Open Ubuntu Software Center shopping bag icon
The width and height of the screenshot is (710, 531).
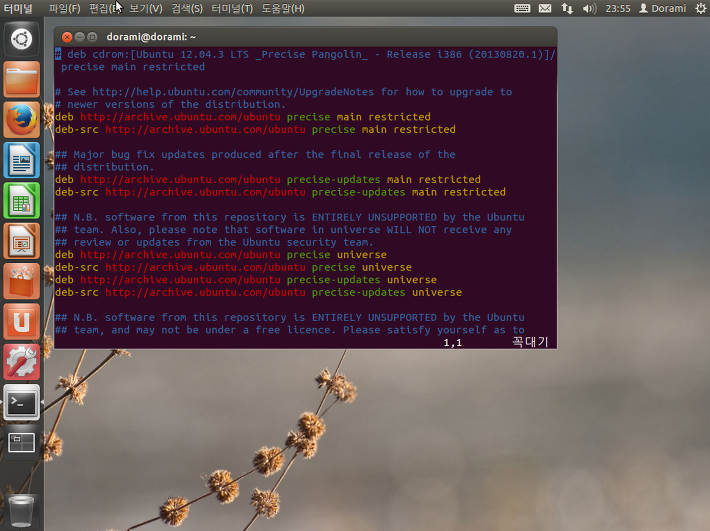point(21,282)
